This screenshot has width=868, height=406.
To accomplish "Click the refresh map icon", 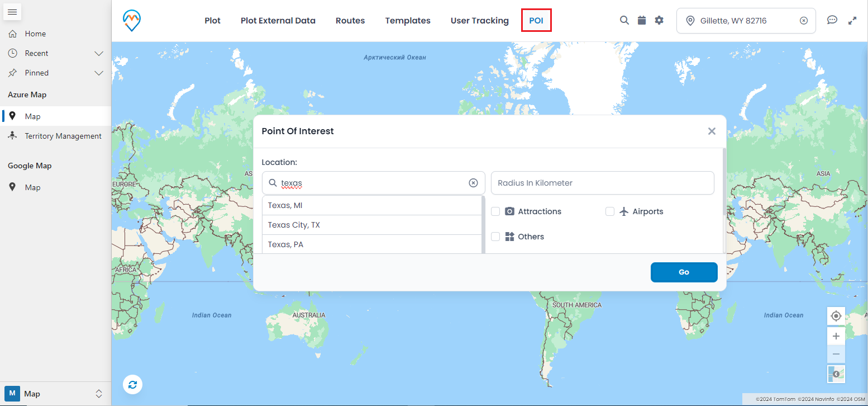I will tap(132, 385).
